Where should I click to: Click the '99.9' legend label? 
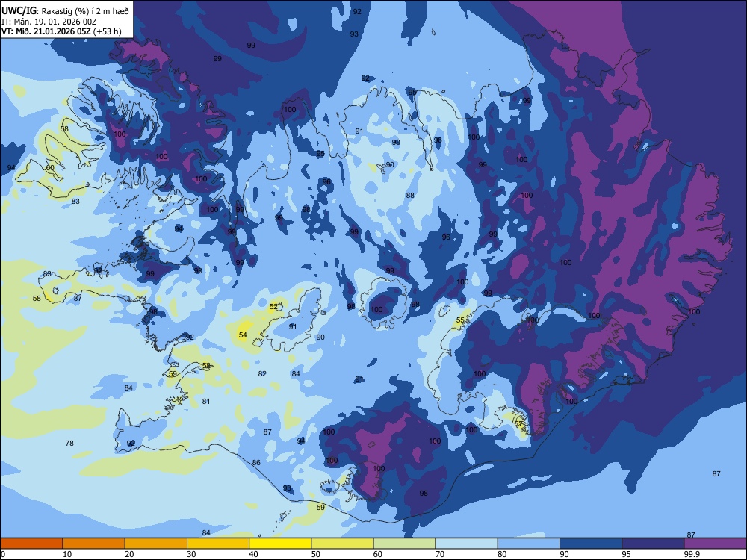(691, 554)
